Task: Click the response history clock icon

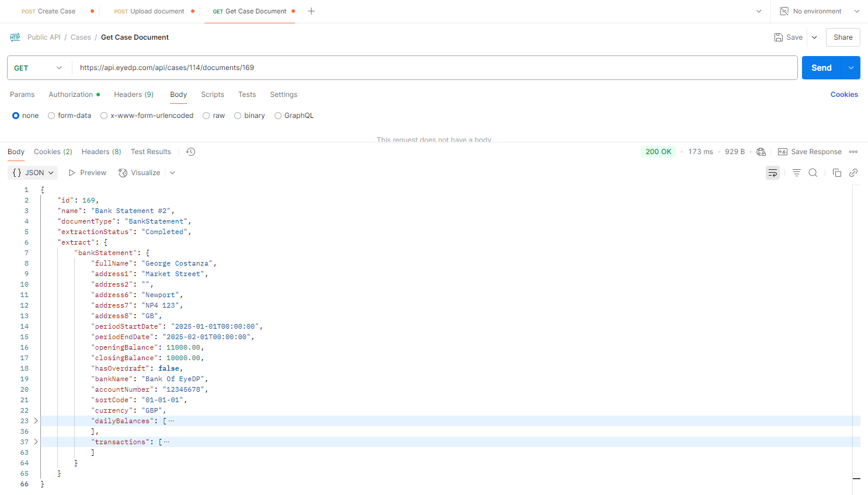Action: (x=190, y=152)
